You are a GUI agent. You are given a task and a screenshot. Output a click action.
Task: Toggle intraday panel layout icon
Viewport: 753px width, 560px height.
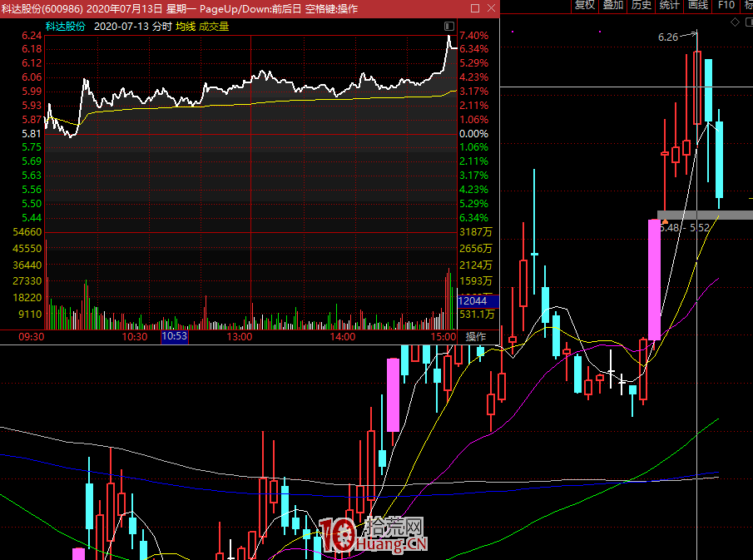pyautogui.click(x=449, y=27)
